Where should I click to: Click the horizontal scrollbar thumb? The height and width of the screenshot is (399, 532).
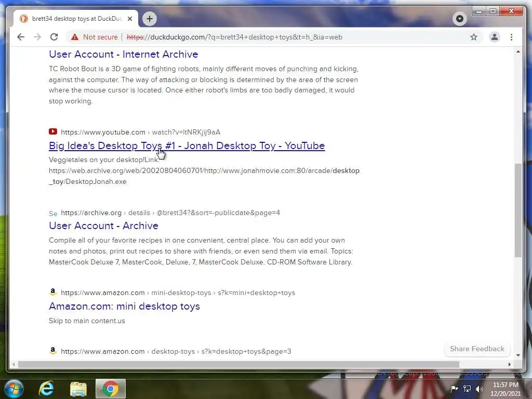[238, 364]
